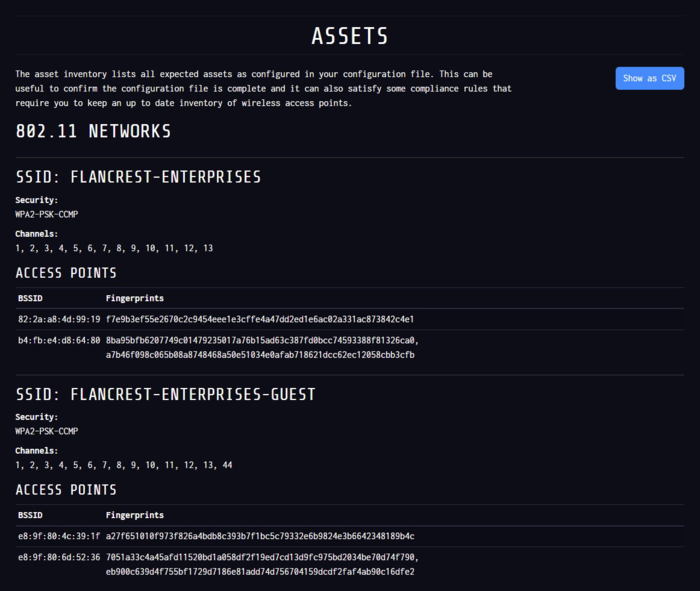700x591 pixels.
Task: Select the fingerprint beginning a27f6510
Action: (x=260, y=536)
